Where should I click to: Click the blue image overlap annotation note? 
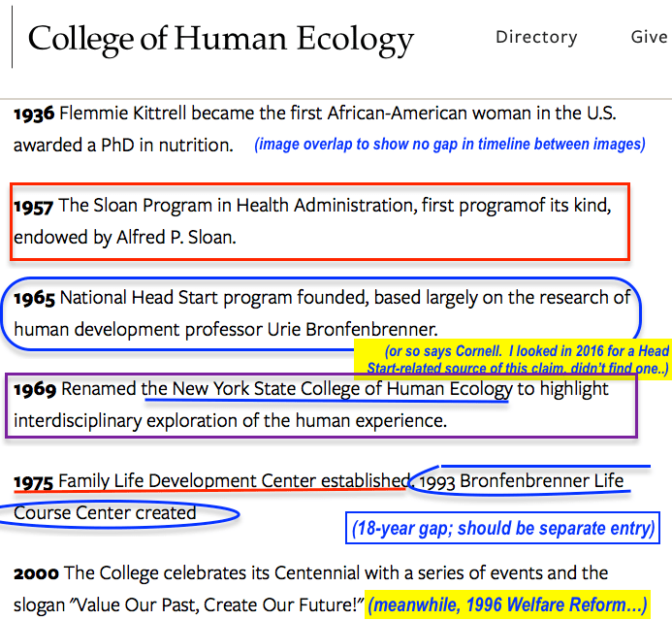[x=449, y=145]
